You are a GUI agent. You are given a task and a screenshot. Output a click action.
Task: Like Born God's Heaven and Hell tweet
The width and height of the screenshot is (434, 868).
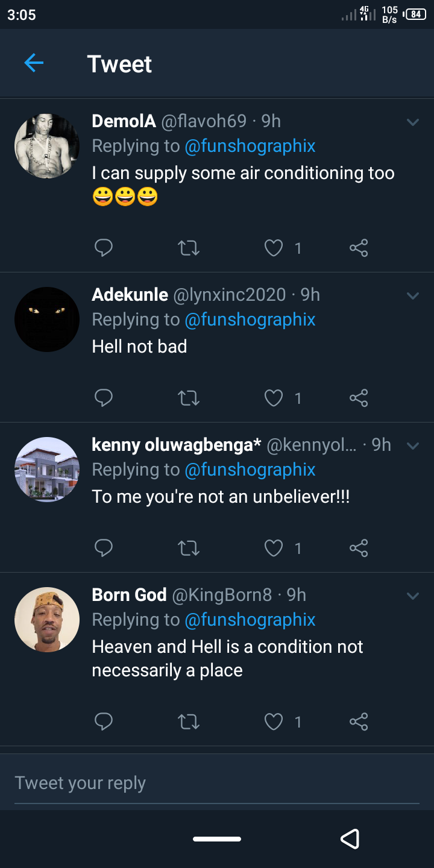tap(274, 722)
